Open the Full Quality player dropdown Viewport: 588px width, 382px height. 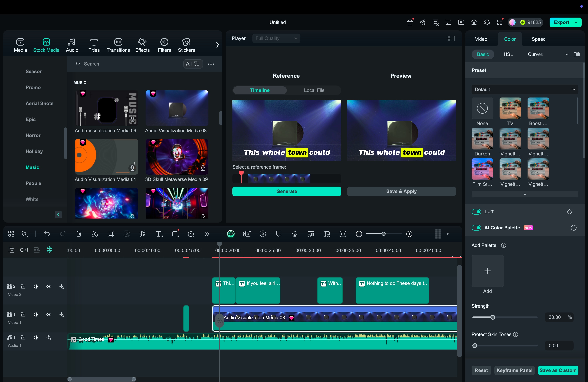tap(276, 38)
